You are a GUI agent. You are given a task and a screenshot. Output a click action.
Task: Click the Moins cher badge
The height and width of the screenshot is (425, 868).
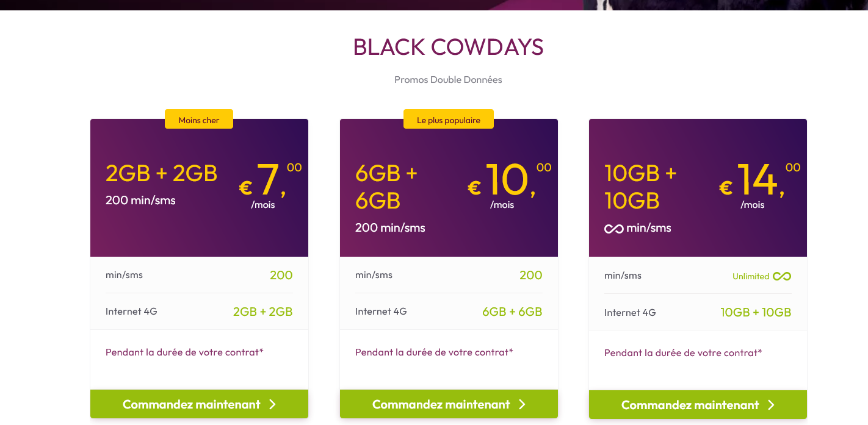tap(199, 120)
